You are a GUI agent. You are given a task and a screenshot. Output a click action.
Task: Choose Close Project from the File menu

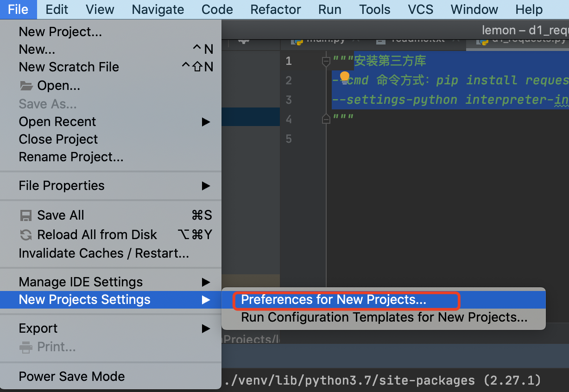[x=58, y=139]
